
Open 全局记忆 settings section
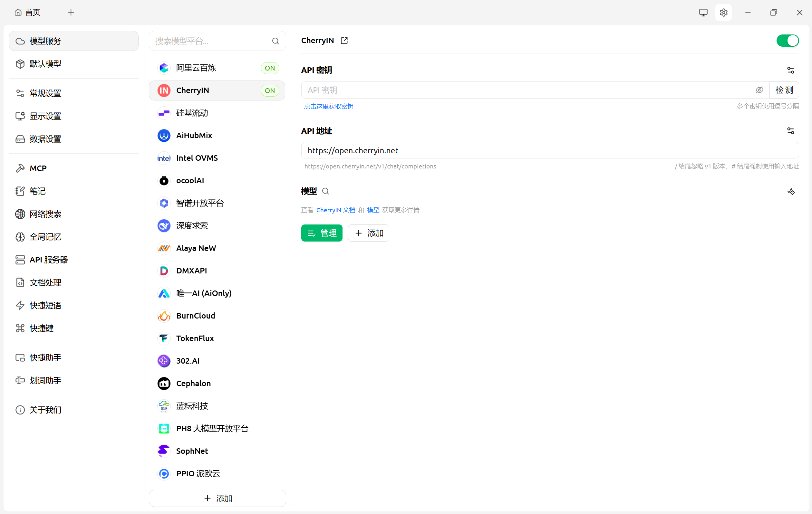[x=74, y=237]
